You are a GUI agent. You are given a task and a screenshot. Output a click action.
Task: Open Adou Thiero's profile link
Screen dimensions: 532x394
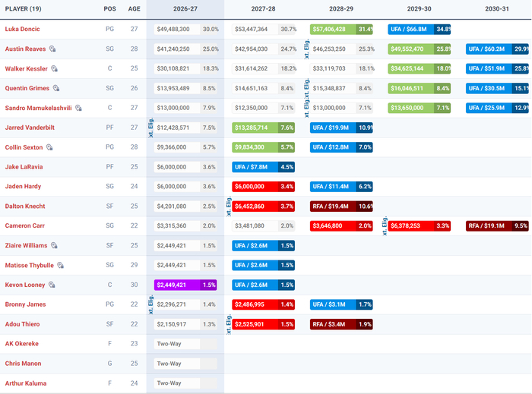click(x=22, y=324)
